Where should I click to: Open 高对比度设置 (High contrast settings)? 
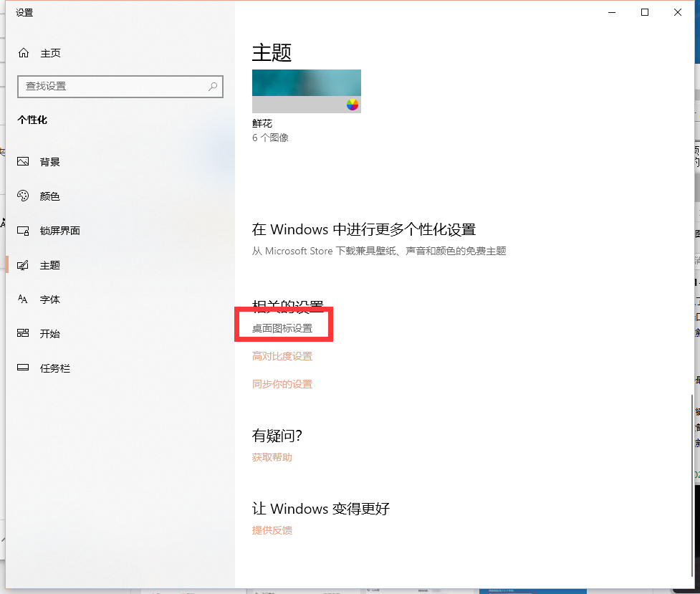[282, 355]
